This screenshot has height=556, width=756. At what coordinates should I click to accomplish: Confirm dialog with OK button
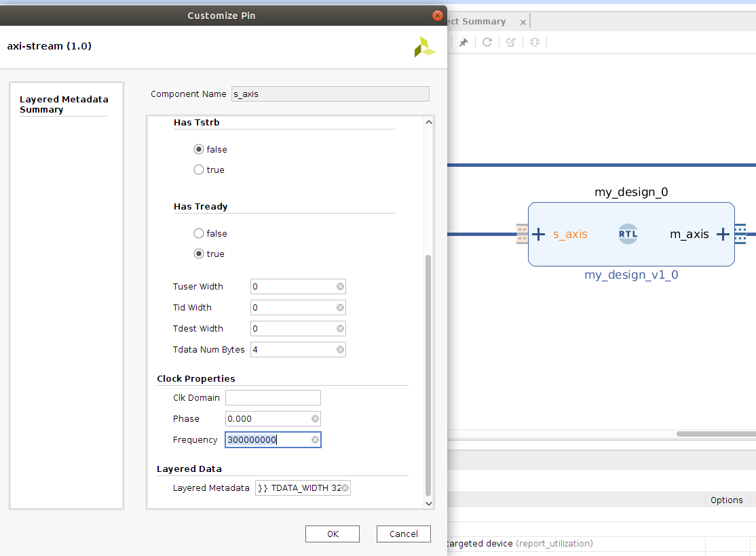(333, 534)
